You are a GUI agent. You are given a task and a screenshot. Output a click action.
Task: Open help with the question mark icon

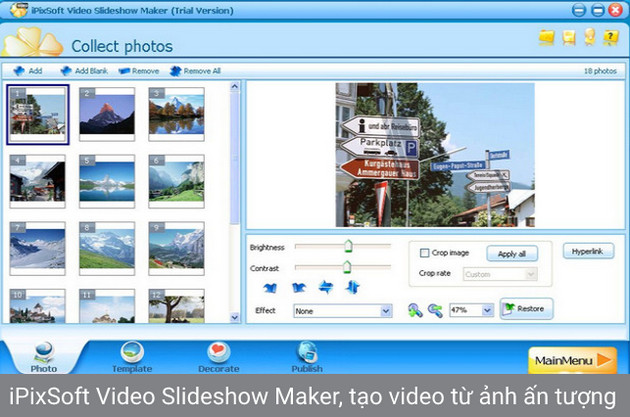tap(610, 37)
